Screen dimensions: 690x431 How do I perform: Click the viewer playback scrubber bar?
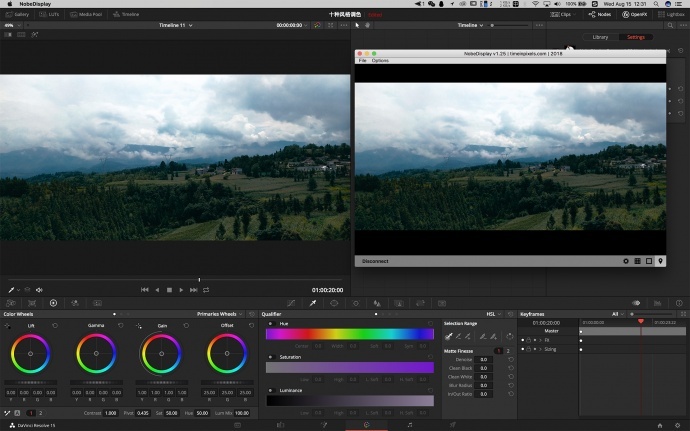(x=175, y=280)
